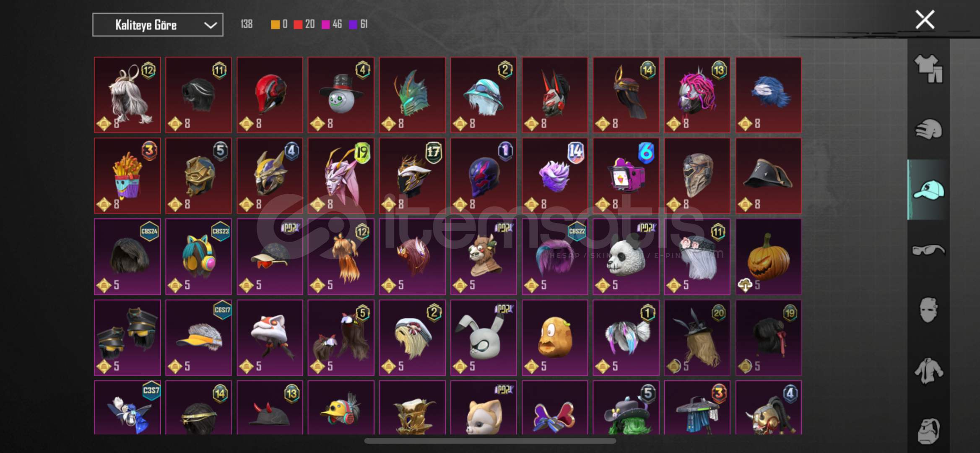The width and height of the screenshot is (980, 453).
Task: Click the horizontal scrollbar at bottom
Action: 490,441
